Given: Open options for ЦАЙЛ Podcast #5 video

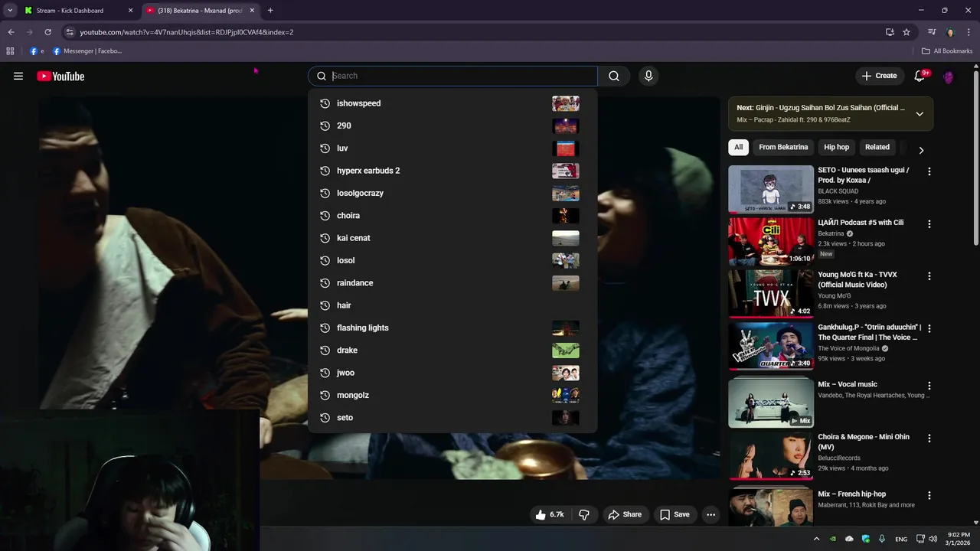Looking at the screenshot, I should 929,224.
